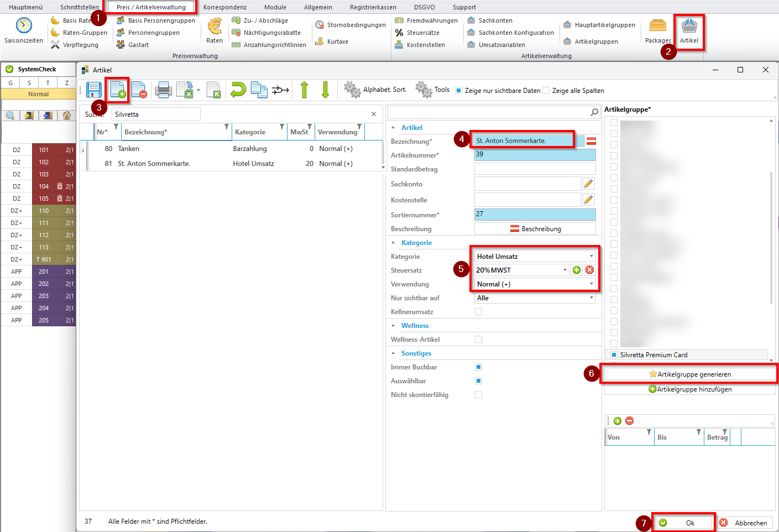Click the 'Artikelgruppe generieren' button
779x532 pixels.
tap(689, 374)
